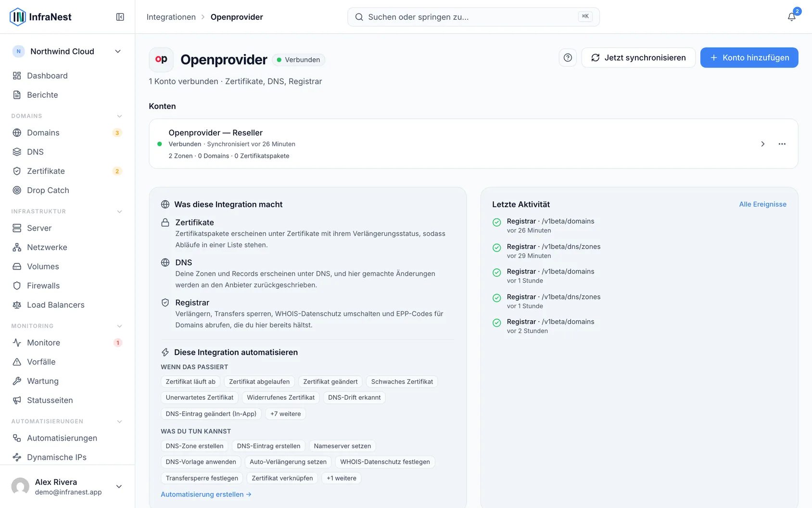The width and height of the screenshot is (812, 508).
Task: Show '+7 weitere' trigger chips
Action: tap(286, 414)
